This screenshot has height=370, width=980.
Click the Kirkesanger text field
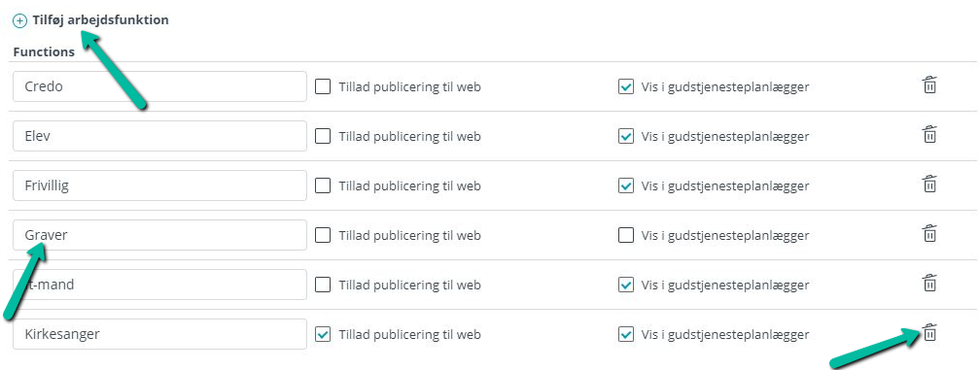coord(160,334)
